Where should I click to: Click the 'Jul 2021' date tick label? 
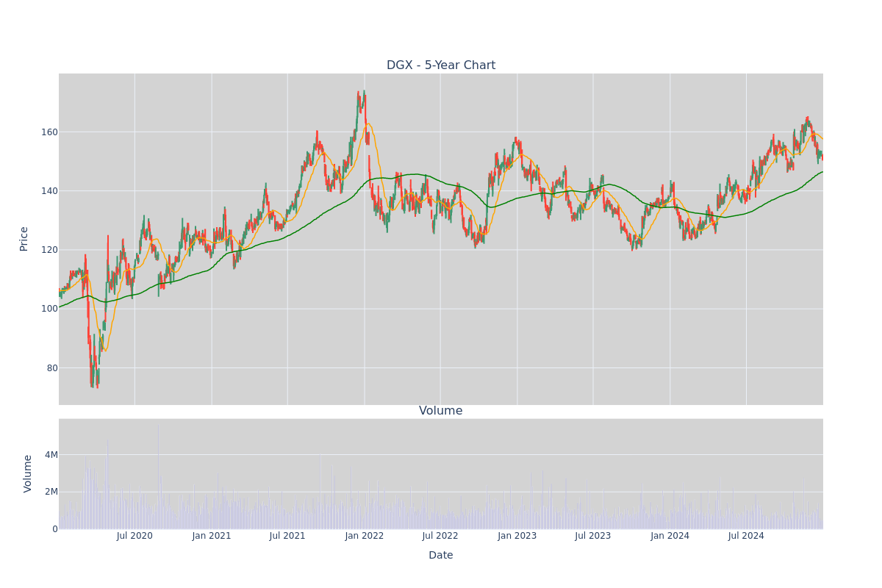click(287, 536)
